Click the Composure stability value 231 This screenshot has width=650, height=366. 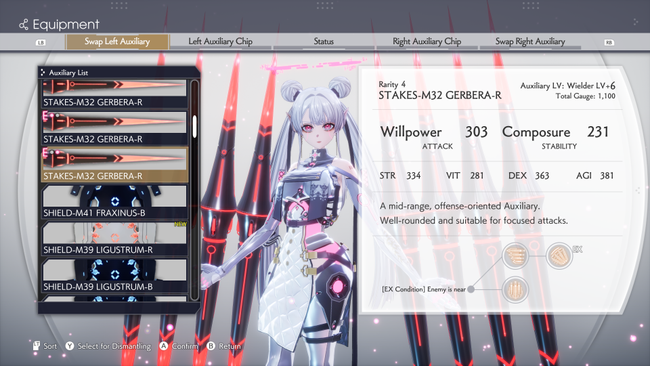point(598,132)
